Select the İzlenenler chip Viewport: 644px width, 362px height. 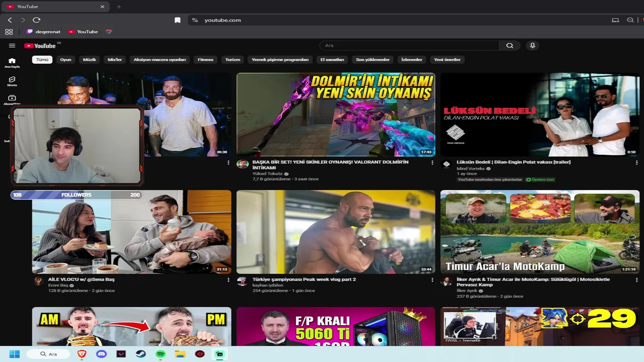pos(412,59)
